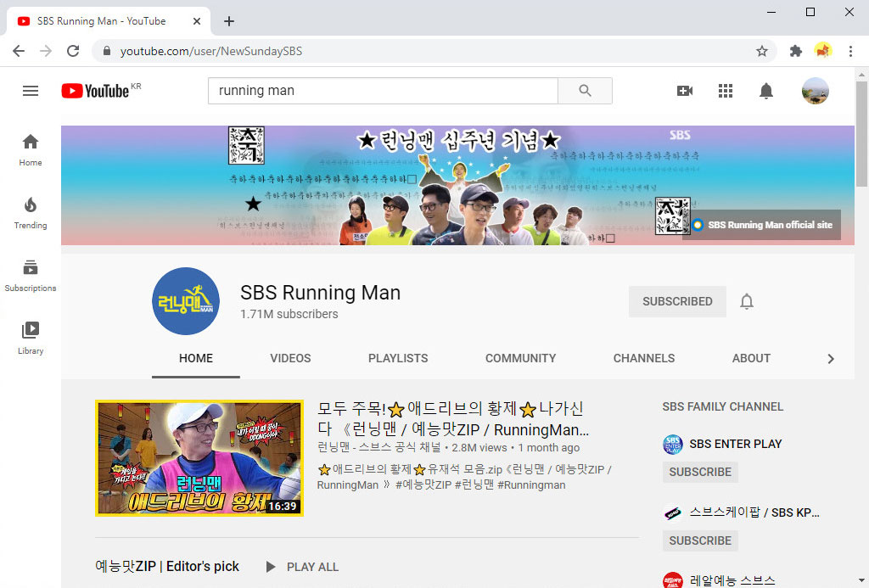Click the channel banner image
869x588 pixels.
coord(457,185)
